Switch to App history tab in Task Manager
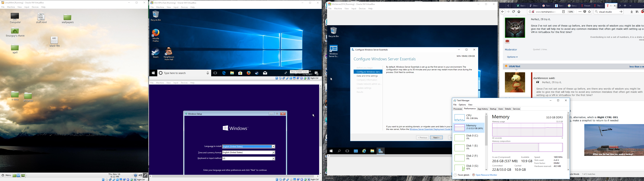 482,109
